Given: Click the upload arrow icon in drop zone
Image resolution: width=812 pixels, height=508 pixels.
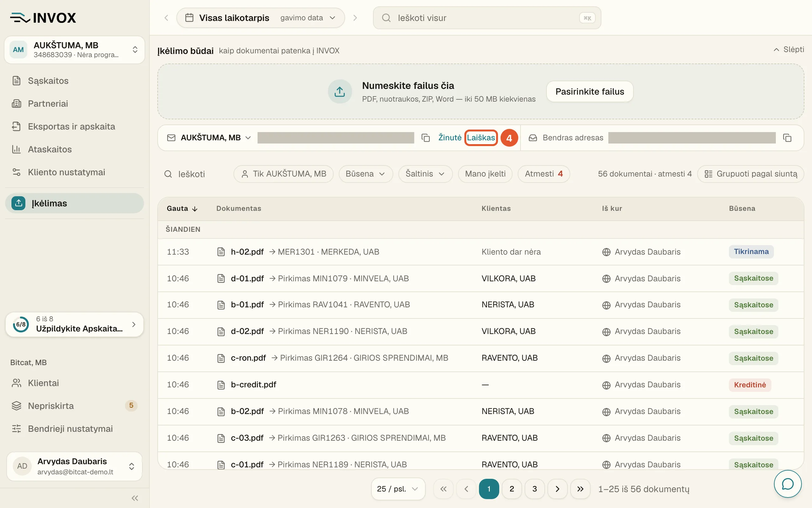Looking at the screenshot, I should coord(340,91).
